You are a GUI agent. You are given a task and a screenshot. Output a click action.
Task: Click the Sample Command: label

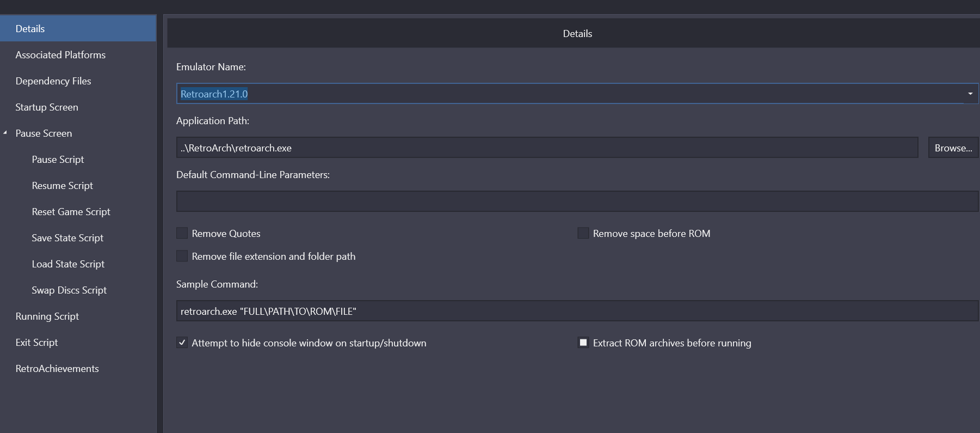coord(217,284)
